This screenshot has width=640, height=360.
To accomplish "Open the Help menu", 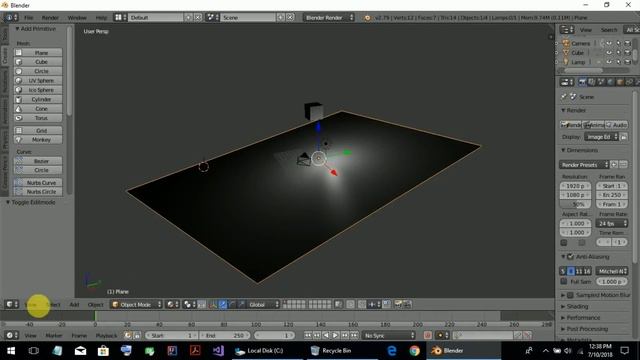I will [101, 18].
